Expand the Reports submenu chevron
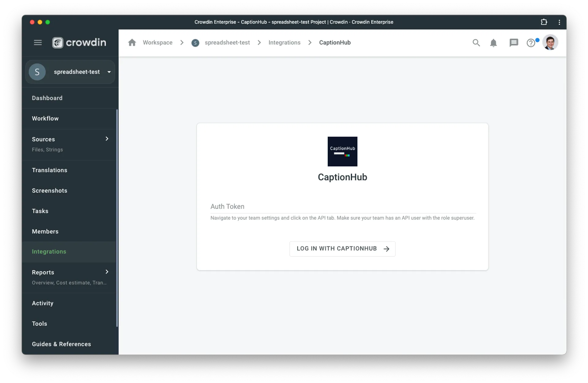This screenshot has width=588, height=383. [107, 272]
